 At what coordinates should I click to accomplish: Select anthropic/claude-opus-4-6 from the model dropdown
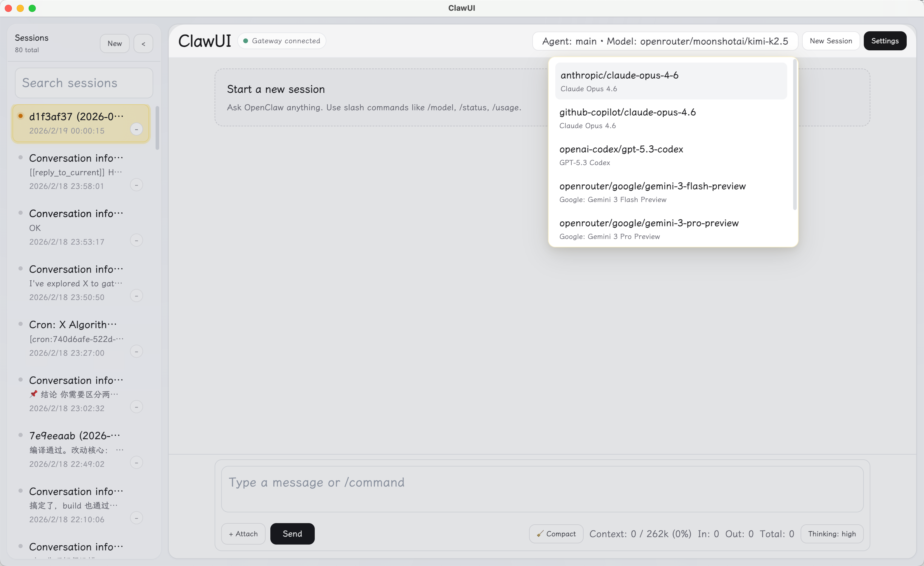click(670, 81)
